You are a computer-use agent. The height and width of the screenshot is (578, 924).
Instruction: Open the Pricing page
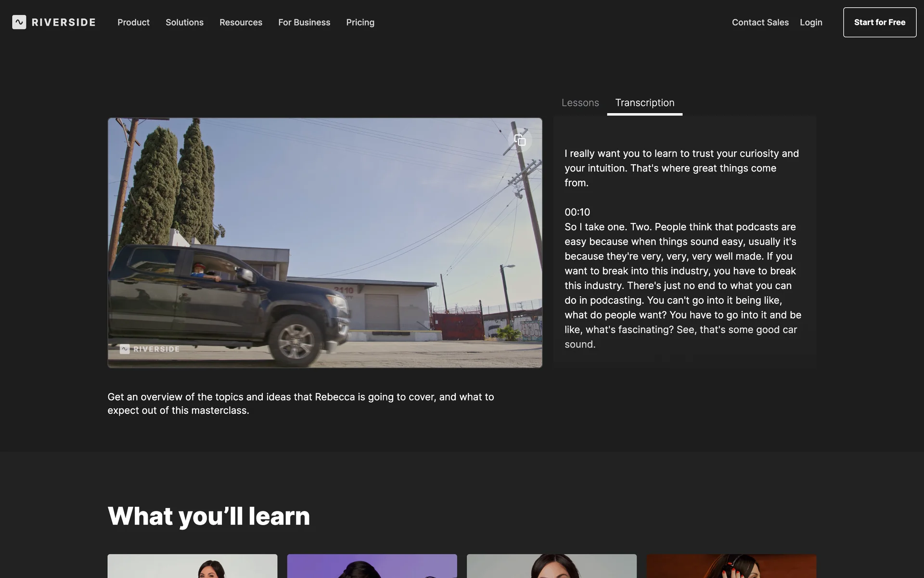(360, 22)
